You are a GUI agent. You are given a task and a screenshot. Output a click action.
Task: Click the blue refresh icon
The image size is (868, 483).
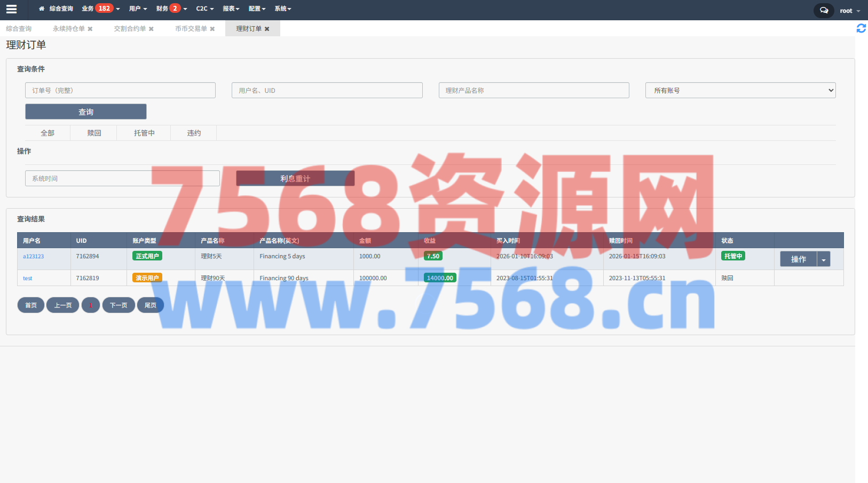tap(861, 28)
